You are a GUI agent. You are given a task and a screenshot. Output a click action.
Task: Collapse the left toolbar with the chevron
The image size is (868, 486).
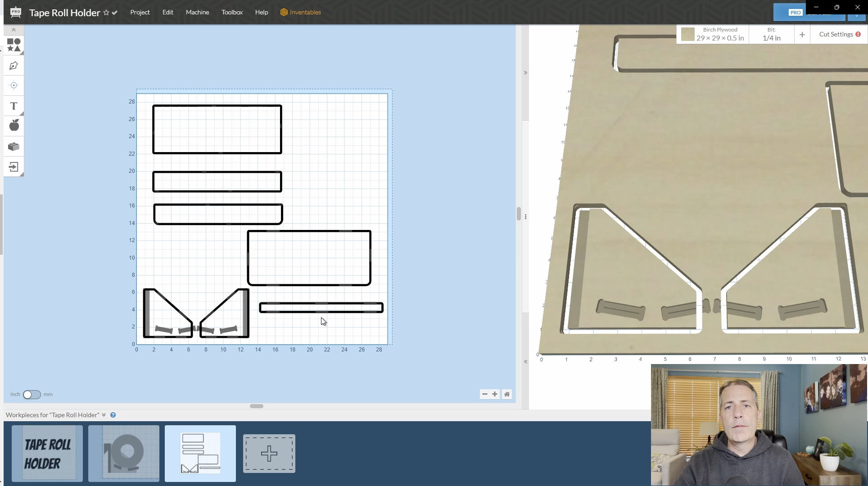pos(14,30)
